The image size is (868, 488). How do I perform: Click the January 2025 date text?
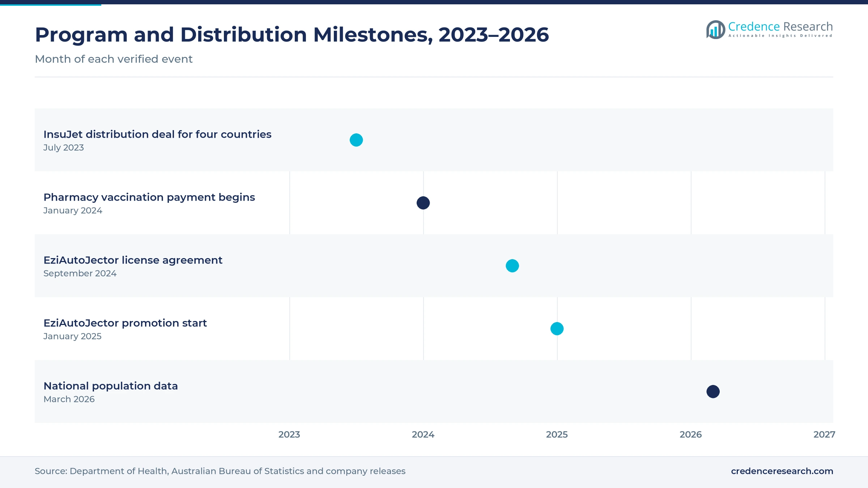coord(72,336)
